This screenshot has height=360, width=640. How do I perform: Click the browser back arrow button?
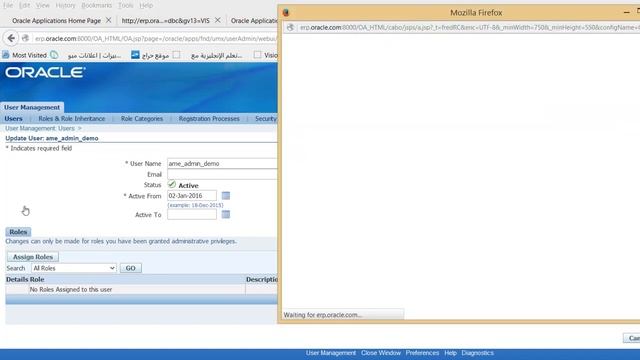pyautogui.click(x=11, y=38)
